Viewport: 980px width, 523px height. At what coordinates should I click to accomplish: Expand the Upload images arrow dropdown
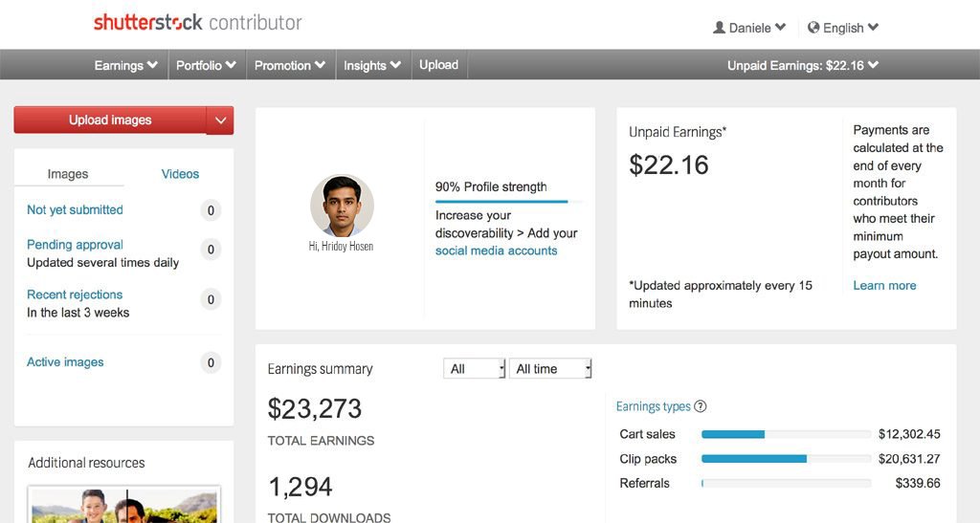tap(220, 120)
